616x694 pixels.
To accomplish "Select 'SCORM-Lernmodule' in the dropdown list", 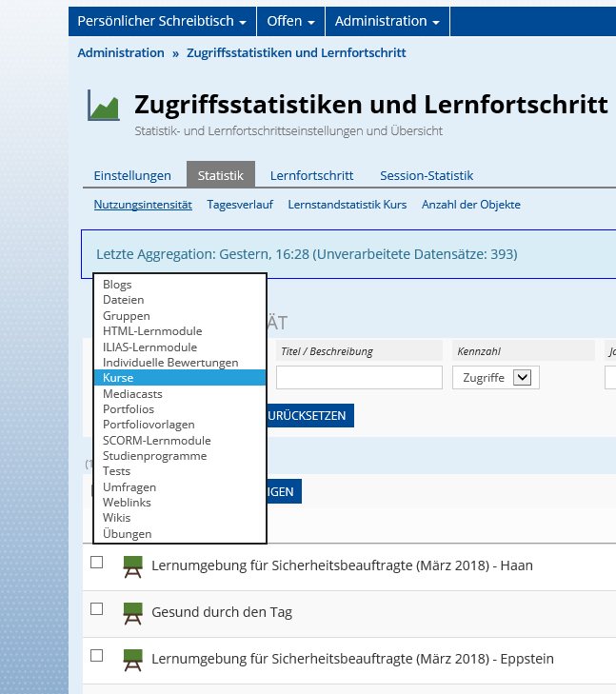I will point(157,441).
